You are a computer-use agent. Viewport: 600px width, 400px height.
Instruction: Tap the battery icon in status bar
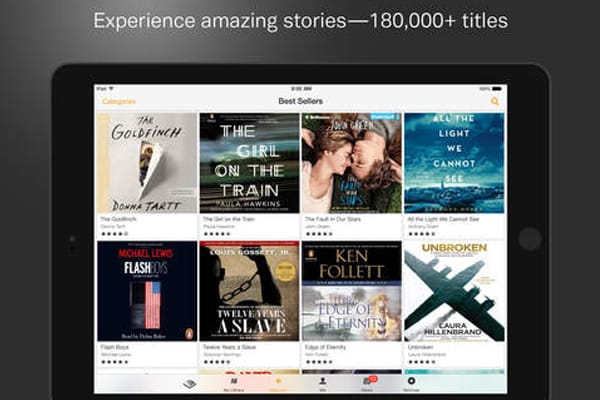pos(497,88)
